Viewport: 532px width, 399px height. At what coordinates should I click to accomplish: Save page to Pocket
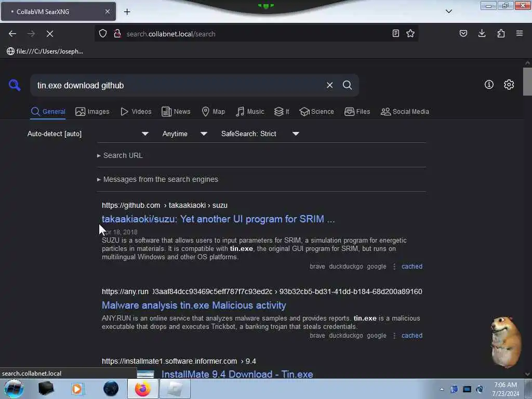pyautogui.click(x=463, y=34)
